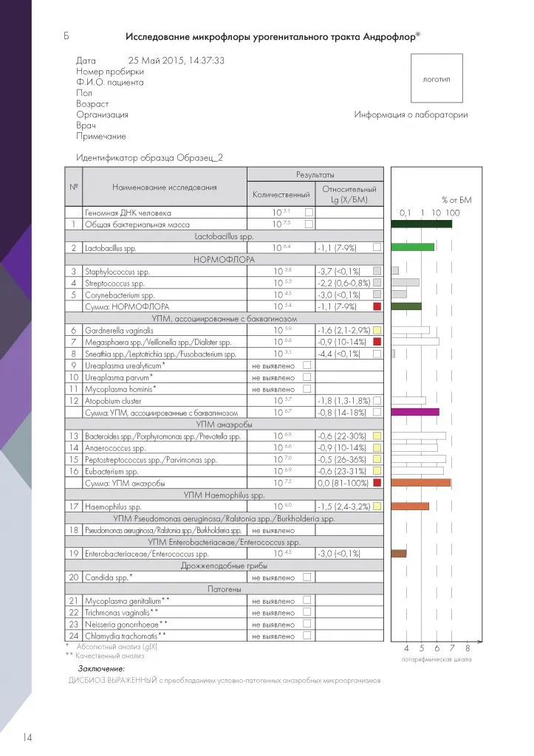Screen dimensions: 534x756
Task: Select the checkbox for Геномная ДНК человека
Action: pos(309,213)
